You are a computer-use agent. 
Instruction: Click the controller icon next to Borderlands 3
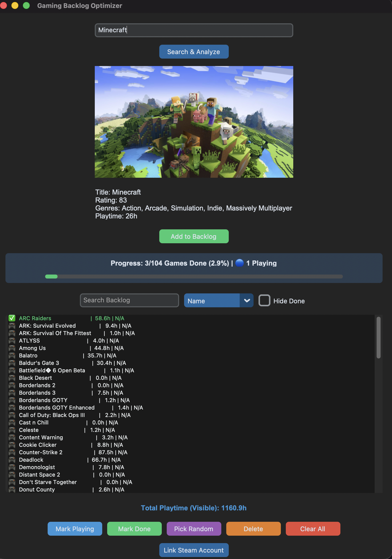(x=12, y=392)
